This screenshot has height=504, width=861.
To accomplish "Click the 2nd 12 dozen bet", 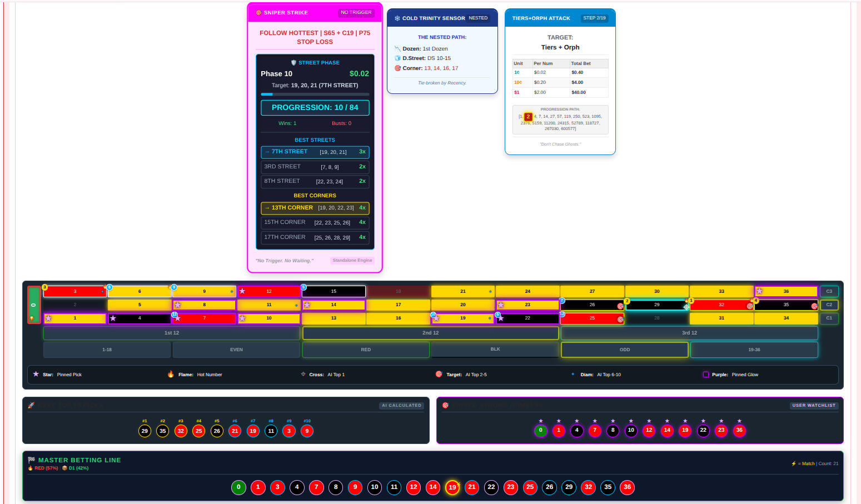I will coord(430,333).
